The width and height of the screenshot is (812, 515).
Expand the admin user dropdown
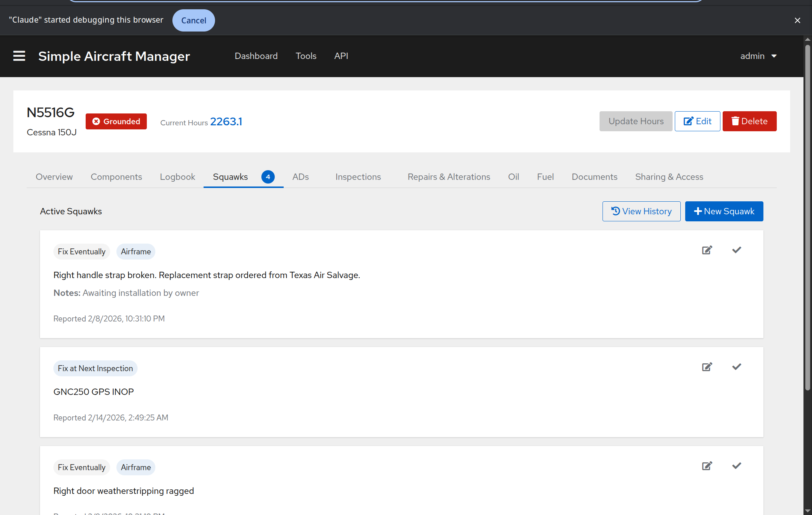(758, 56)
